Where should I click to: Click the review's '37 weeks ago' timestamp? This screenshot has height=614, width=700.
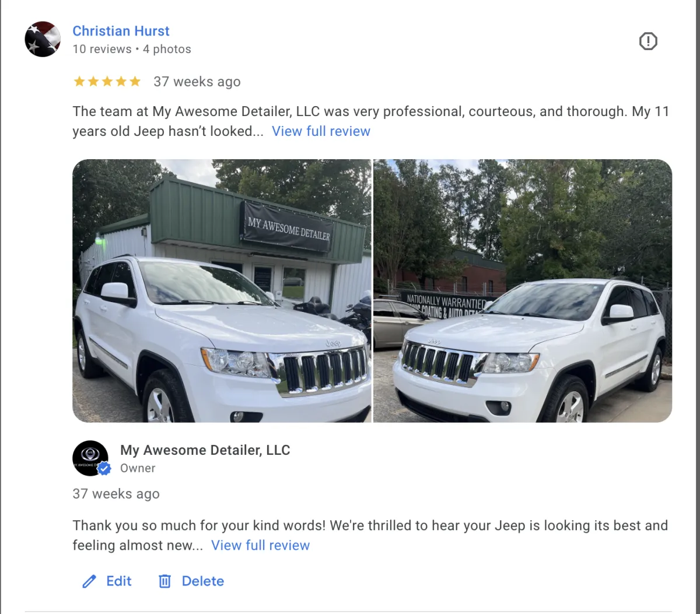pyautogui.click(x=197, y=82)
